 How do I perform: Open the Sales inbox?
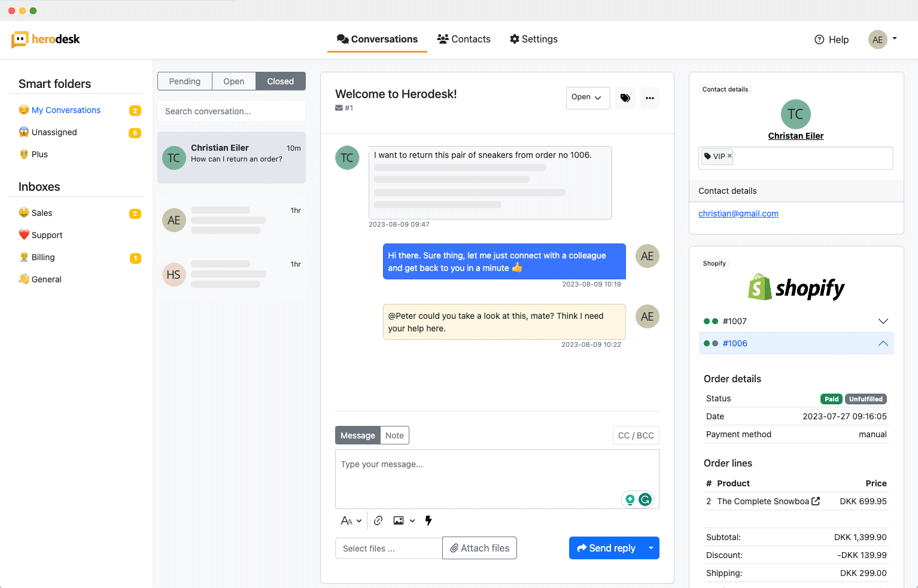click(42, 213)
